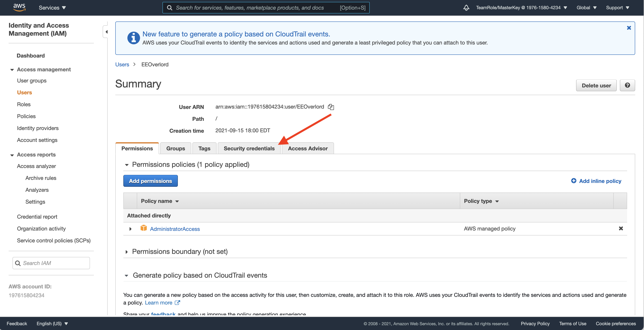This screenshot has height=330, width=644.
Task: Open Archive rules in the sidebar
Action: coord(41,178)
